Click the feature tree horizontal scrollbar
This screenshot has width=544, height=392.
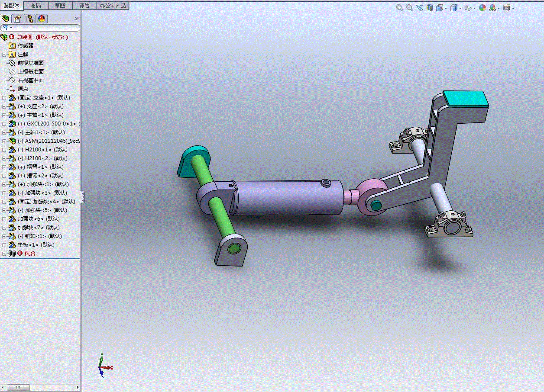[40, 387]
